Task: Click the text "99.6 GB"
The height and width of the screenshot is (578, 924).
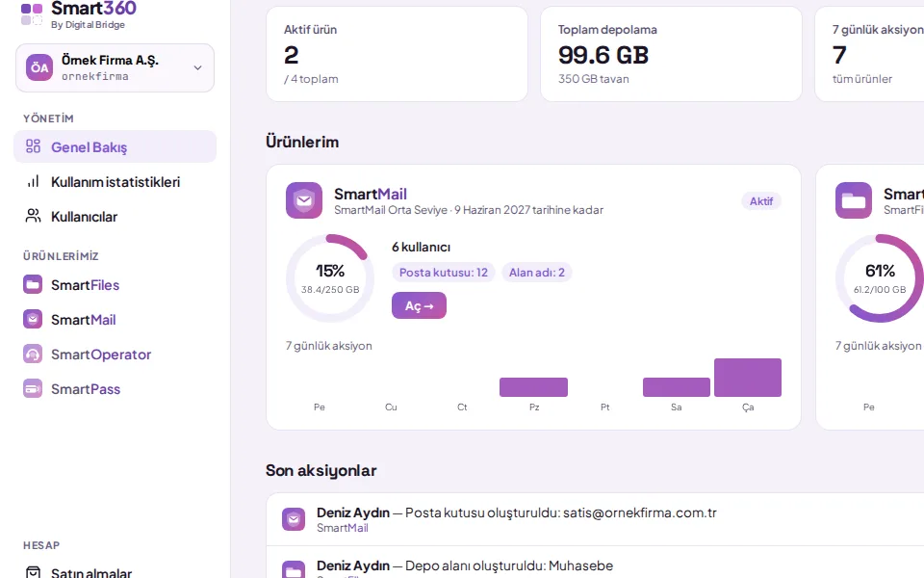Action: tap(603, 56)
